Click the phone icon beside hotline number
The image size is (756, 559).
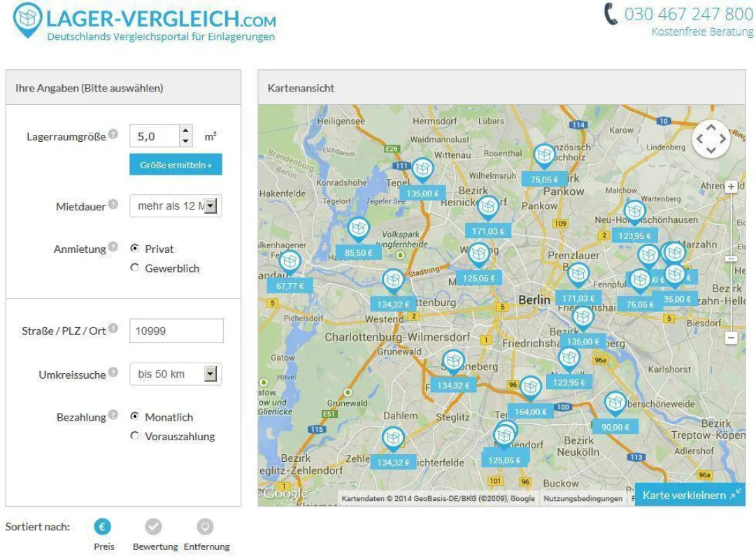[611, 13]
